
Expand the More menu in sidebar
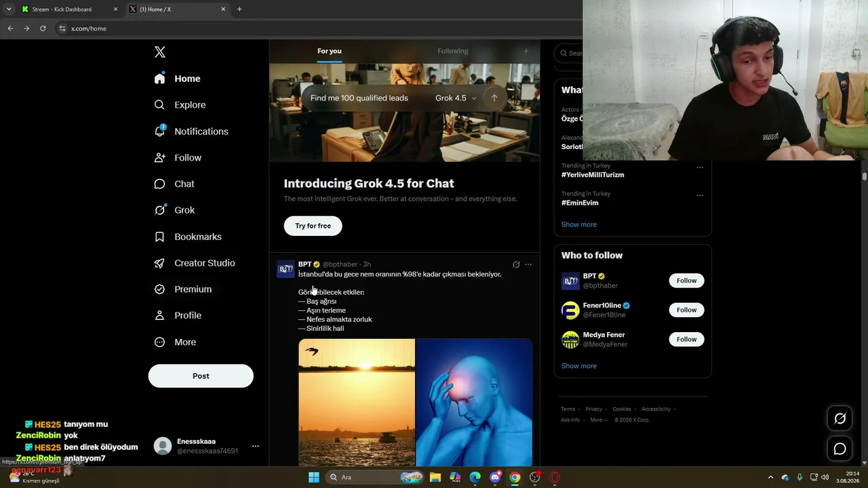click(175, 342)
